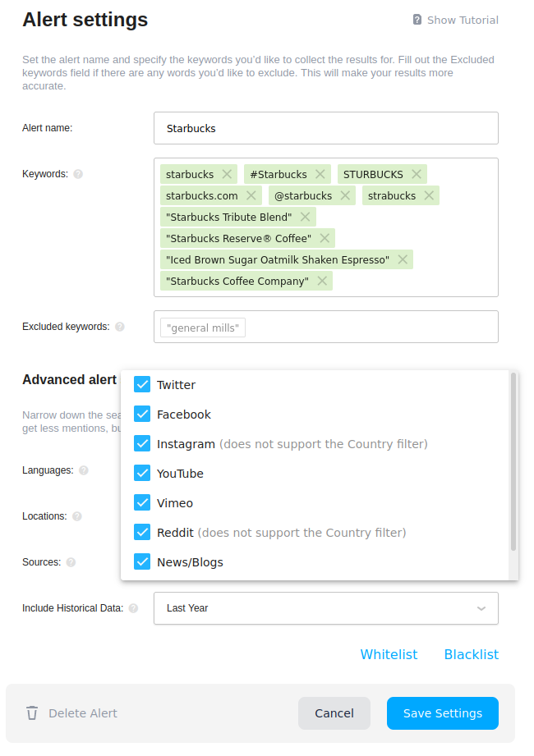
Task: Cancel the alert settings changes
Action: click(334, 713)
